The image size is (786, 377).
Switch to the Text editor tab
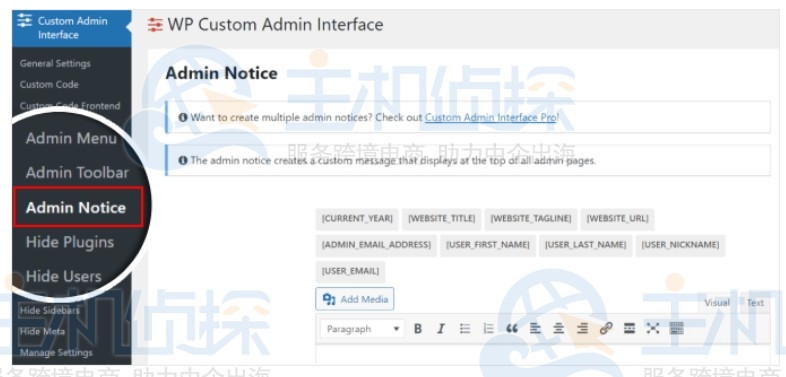(755, 302)
